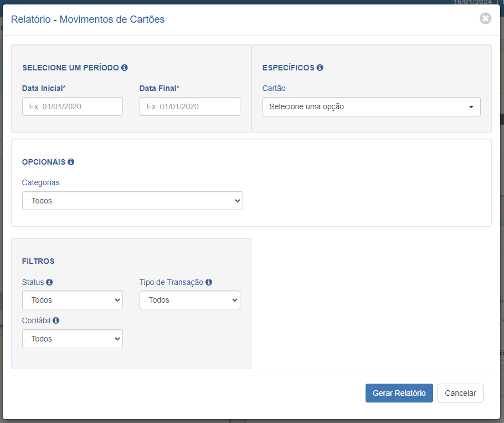Image resolution: width=504 pixels, height=423 pixels.
Task: Click the Categorias label text
Action: [40, 183]
